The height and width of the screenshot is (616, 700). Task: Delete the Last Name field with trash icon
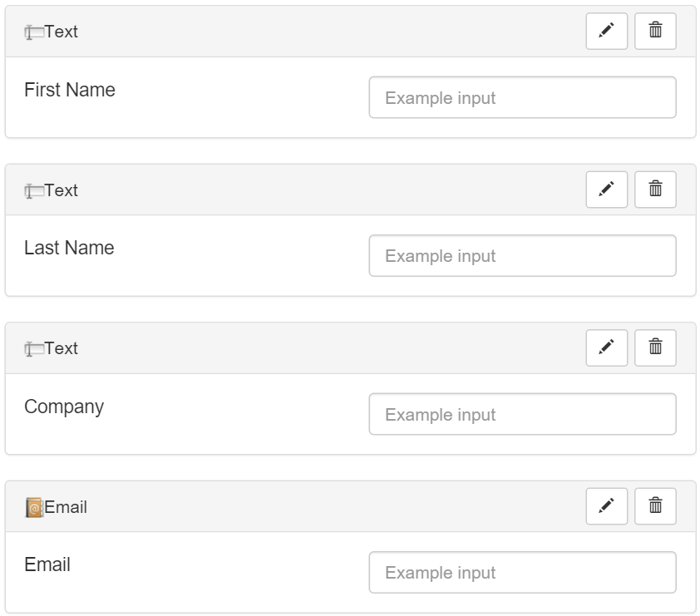point(655,190)
